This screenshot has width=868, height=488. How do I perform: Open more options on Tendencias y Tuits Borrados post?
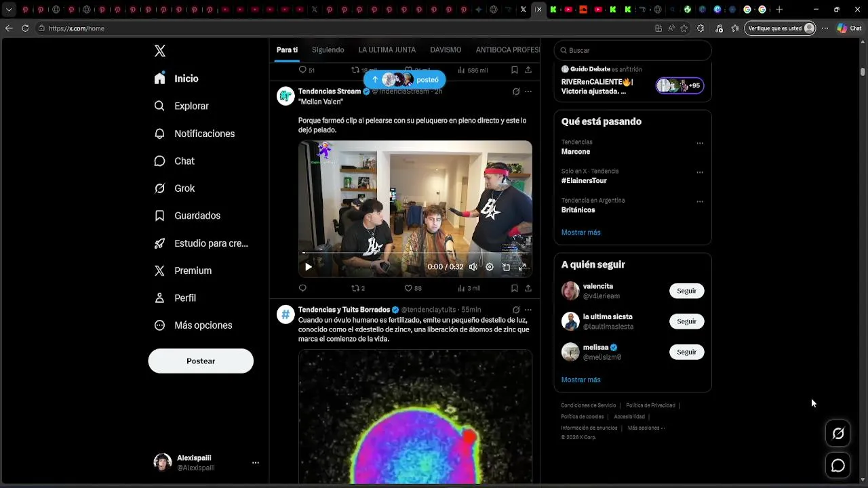(x=528, y=310)
